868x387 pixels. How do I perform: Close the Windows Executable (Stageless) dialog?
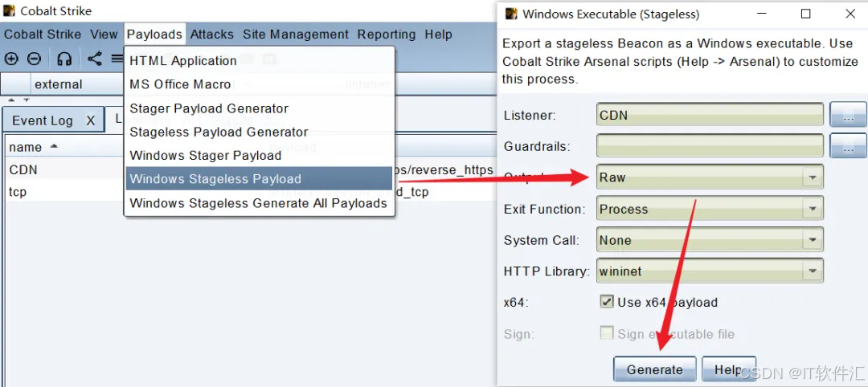point(850,14)
